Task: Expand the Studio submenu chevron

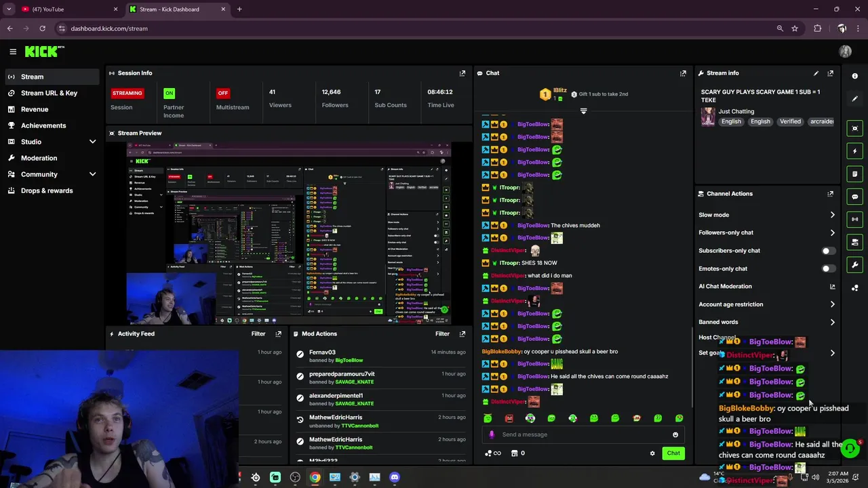Action: coord(92,142)
